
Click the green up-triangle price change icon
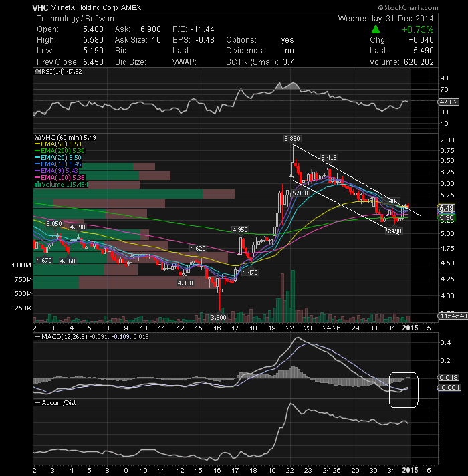click(376, 29)
